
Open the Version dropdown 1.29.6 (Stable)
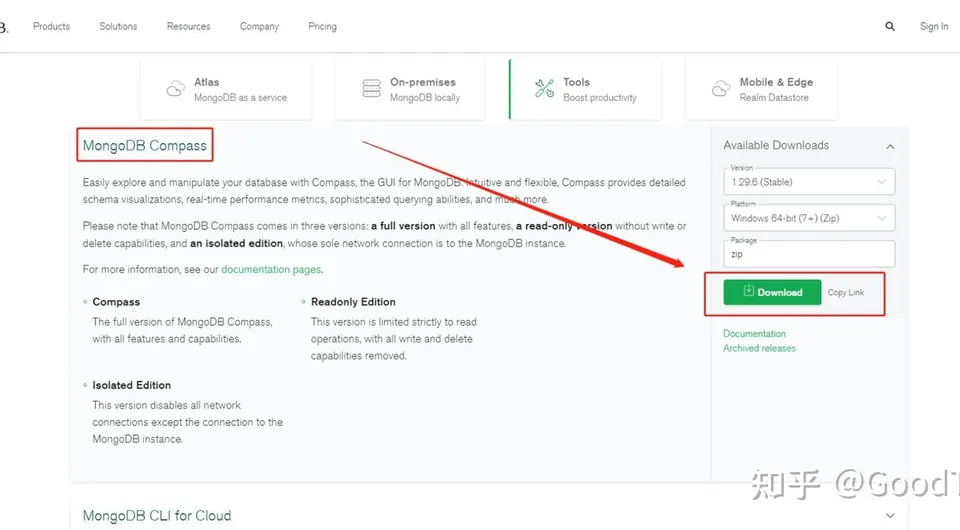tap(809, 182)
